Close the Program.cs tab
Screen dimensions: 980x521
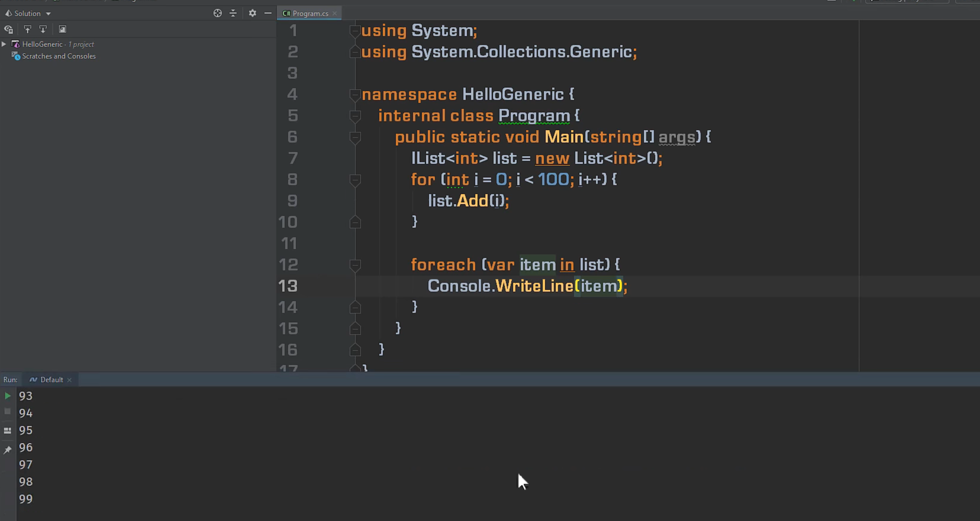click(x=335, y=13)
